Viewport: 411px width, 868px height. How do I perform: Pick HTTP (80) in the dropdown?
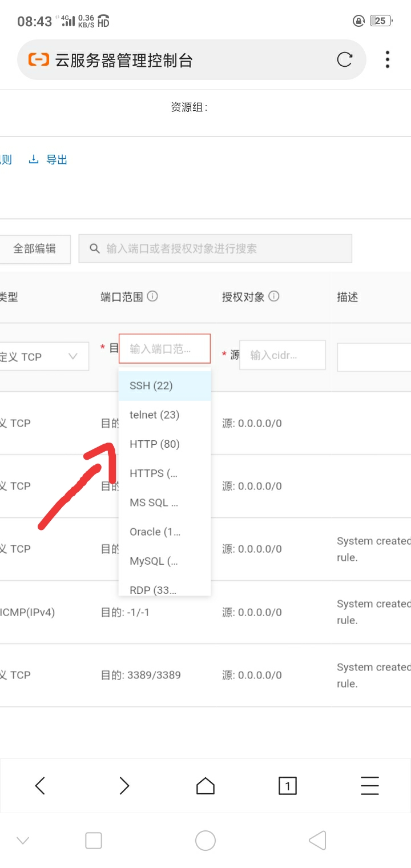(155, 444)
